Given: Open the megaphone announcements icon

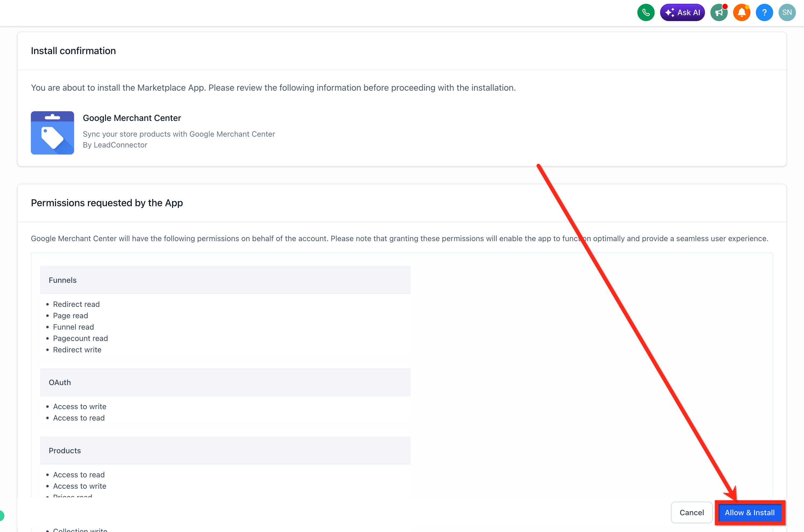Looking at the screenshot, I should click(x=719, y=12).
